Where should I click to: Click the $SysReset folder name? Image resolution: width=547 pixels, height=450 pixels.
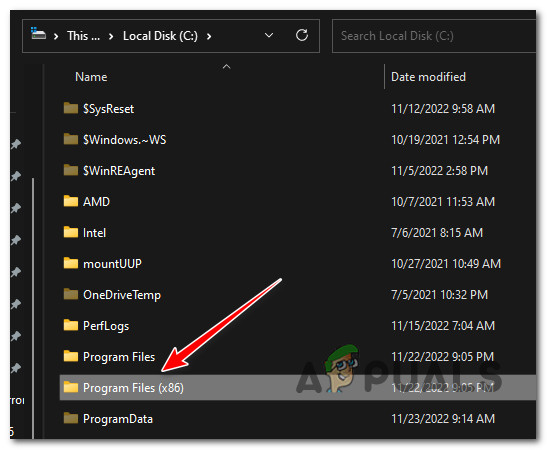[x=108, y=109]
